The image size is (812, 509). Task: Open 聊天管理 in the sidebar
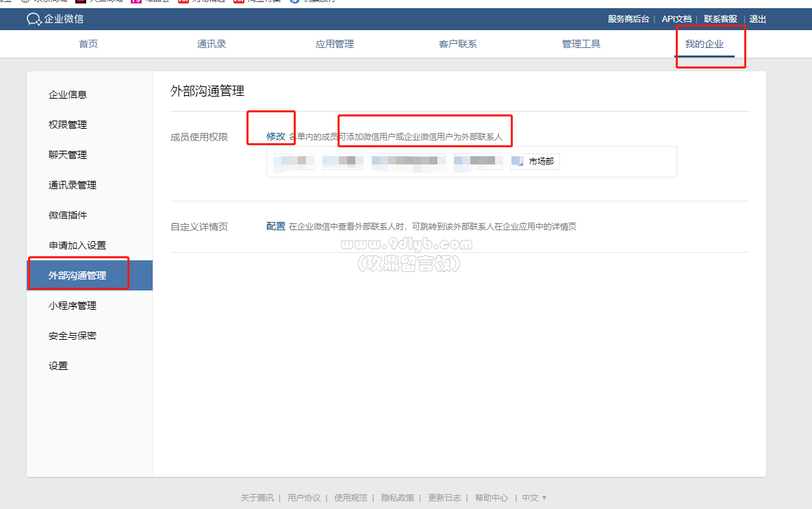tap(68, 154)
